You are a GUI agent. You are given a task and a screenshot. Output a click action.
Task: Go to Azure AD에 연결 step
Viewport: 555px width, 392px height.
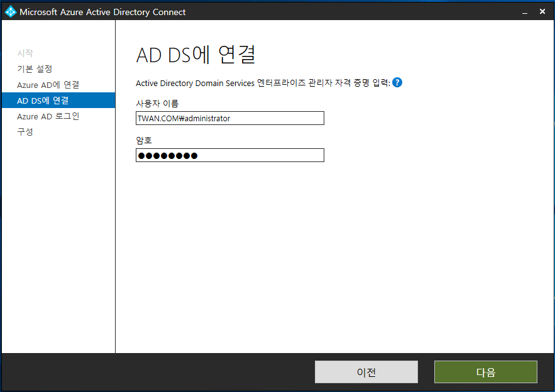48,85
